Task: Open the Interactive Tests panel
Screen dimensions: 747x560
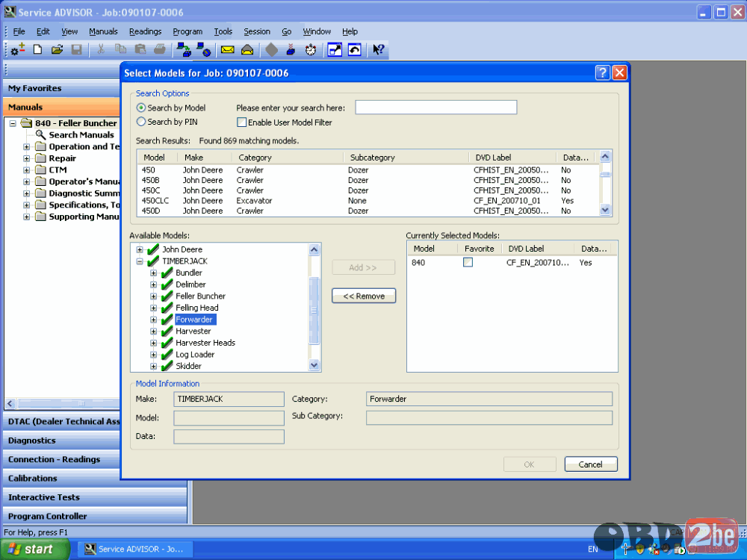Action: tap(96, 497)
